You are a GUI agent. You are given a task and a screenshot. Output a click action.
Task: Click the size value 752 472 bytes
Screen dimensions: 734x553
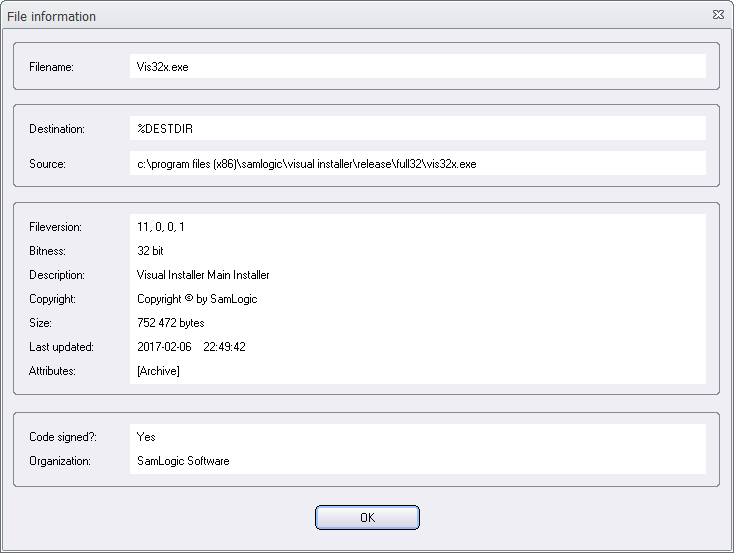pyautogui.click(x=170, y=323)
